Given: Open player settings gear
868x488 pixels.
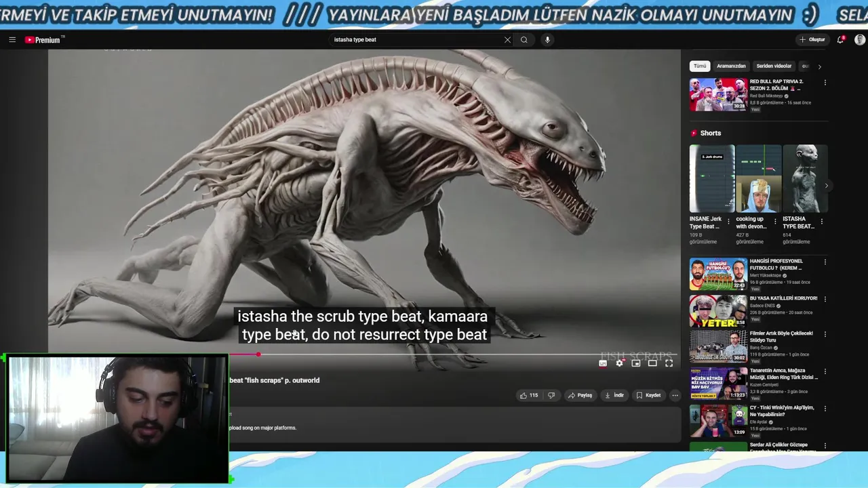Looking at the screenshot, I should pyautogui.click(x=619, y=363).
